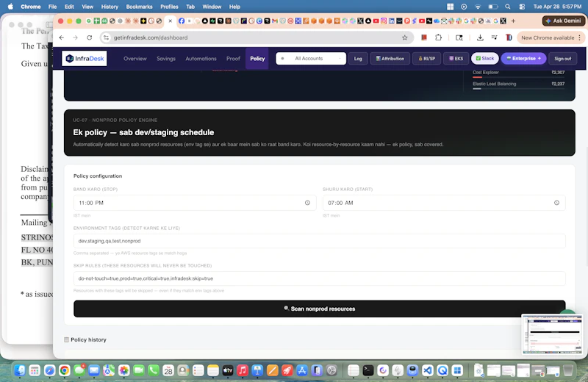This screenshot has width=588, height=382.
Task: Open site information icon in address bar
Action: [106, 37]
